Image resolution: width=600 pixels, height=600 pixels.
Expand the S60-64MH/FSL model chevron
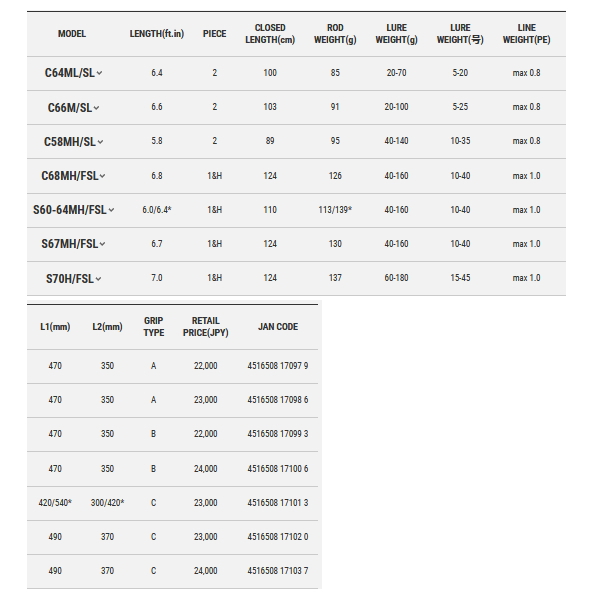pos(111,210)
